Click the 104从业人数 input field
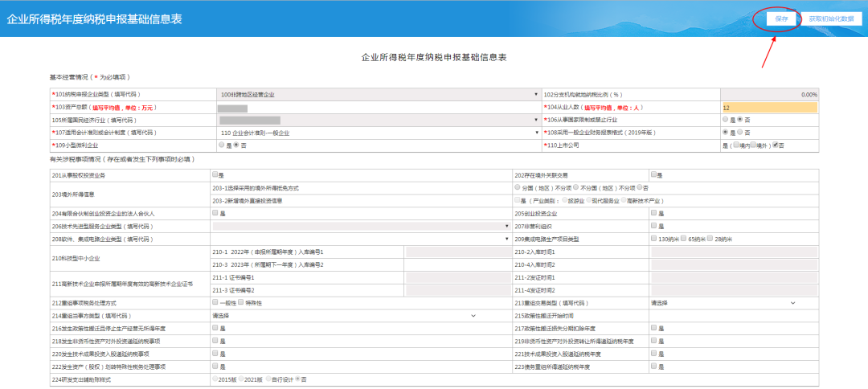Image resolution: width=868 pixels, height=389 pixels. 768,107
